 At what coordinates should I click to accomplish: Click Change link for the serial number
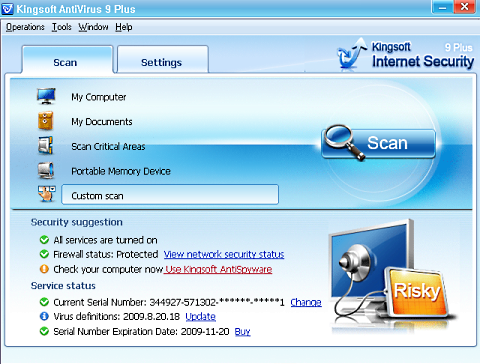(306, 302)
